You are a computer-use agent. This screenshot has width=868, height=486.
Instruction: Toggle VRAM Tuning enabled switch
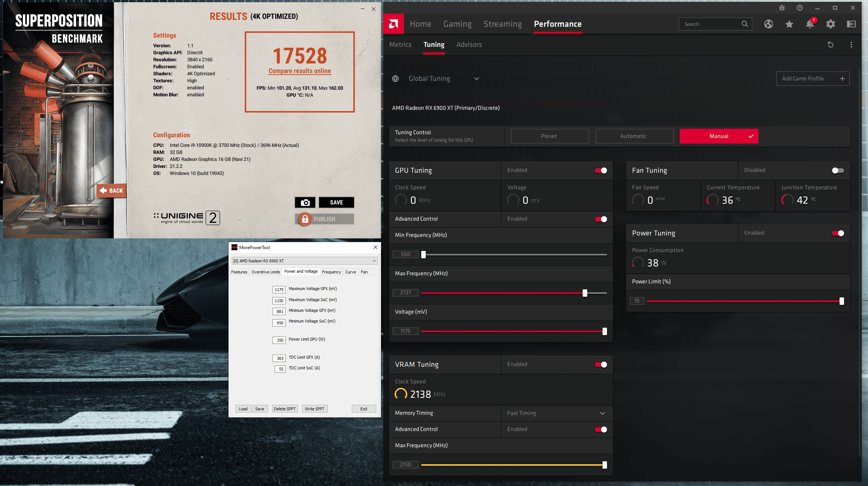pos(601,365)
